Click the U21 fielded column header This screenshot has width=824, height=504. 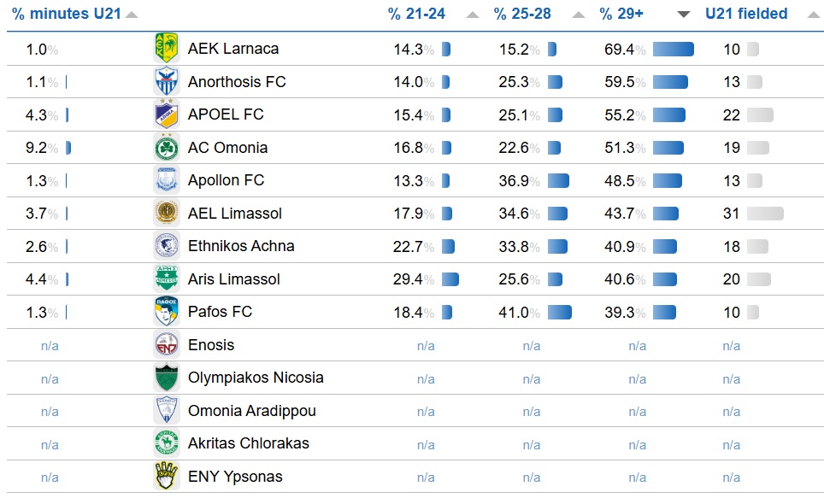746,15
